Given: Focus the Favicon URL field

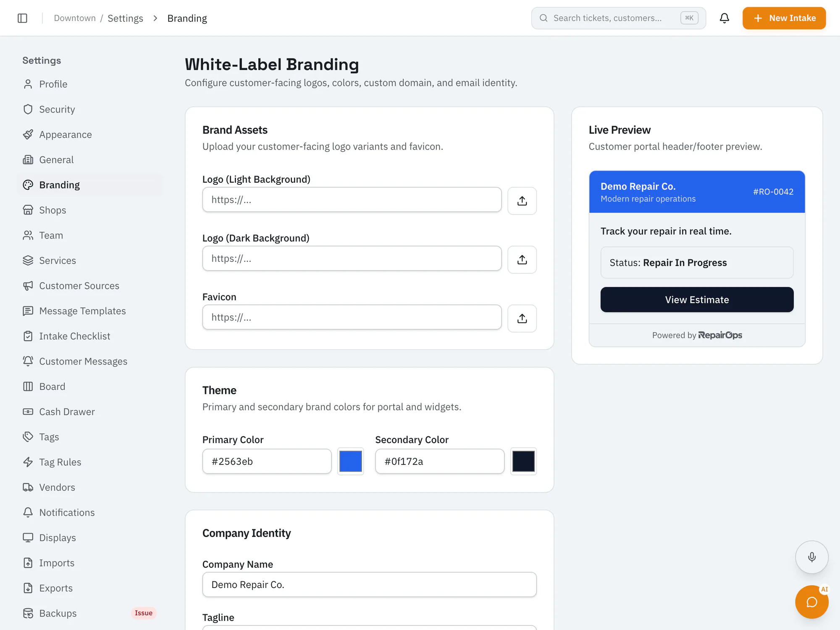Looking at the screenshot, I should (352, 318).
